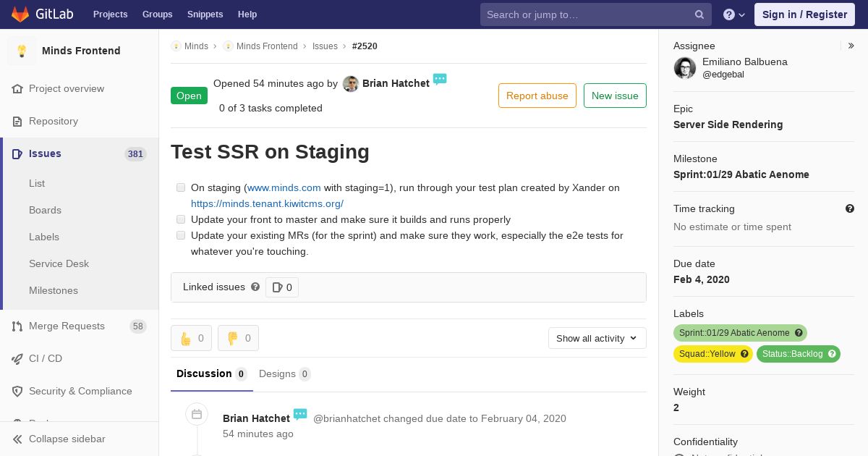Collapse the right sidebar with the double-chevron

(851, 46)
